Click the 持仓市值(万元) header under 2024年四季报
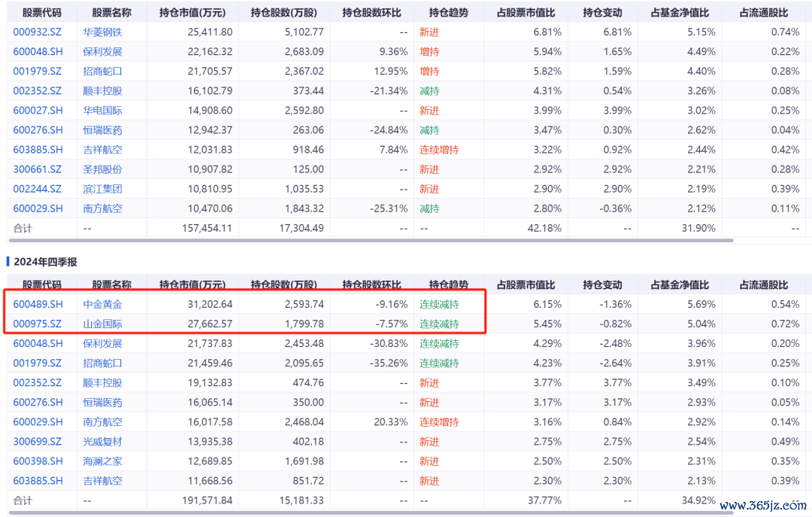The image size is (812, 517). tap(192, 284)
